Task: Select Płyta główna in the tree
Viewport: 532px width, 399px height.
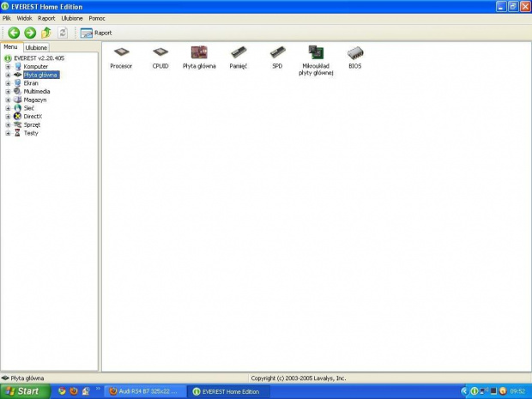Action: tap(41, 75)
